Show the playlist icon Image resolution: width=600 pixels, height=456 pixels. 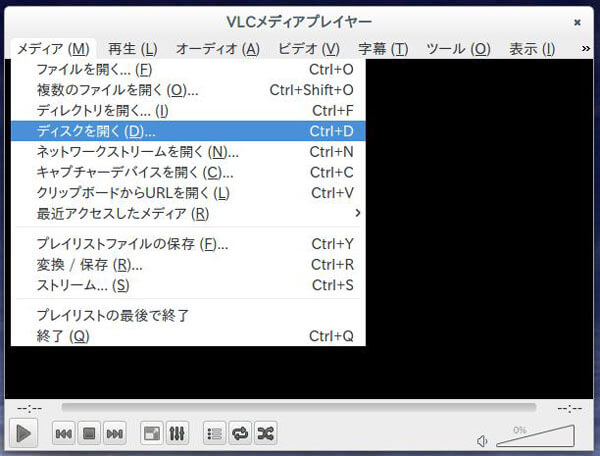[214, 433]
